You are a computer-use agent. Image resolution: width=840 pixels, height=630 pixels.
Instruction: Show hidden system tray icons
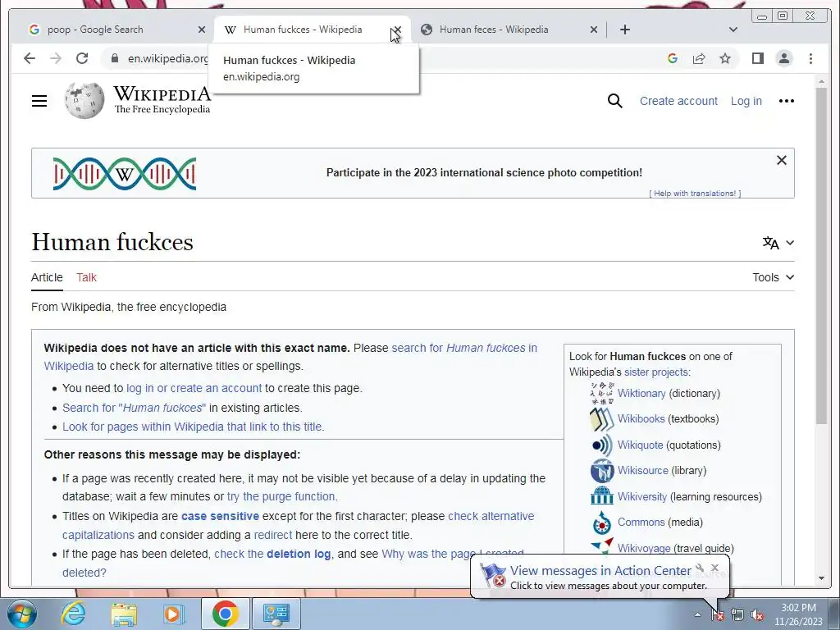point(697,614)
